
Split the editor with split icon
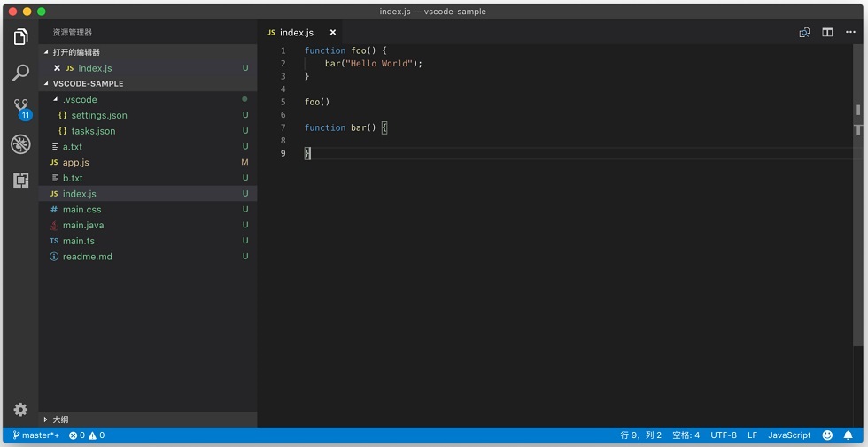(x=827, y=33)
